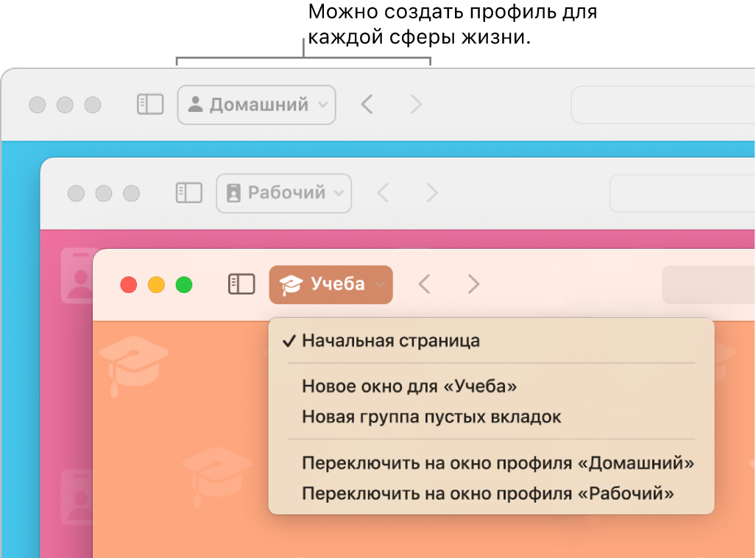Choose Новая группа пустых вкладок
This screenshot has height=558, width=756.
(x=491, y=417)
